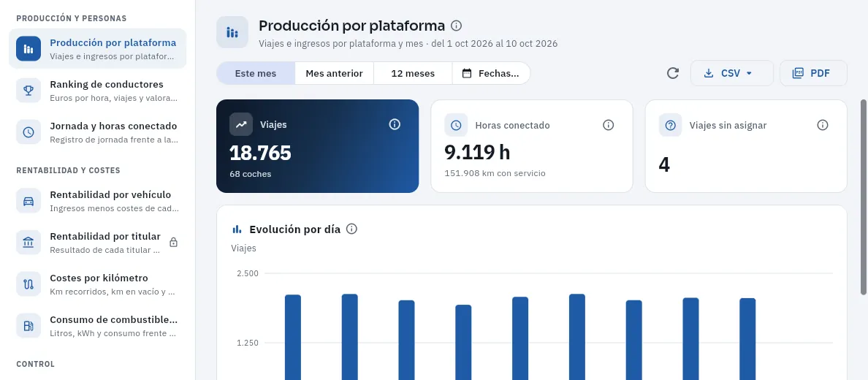
Task: Open Ranking de conductores report
Action: coord(97,91)
